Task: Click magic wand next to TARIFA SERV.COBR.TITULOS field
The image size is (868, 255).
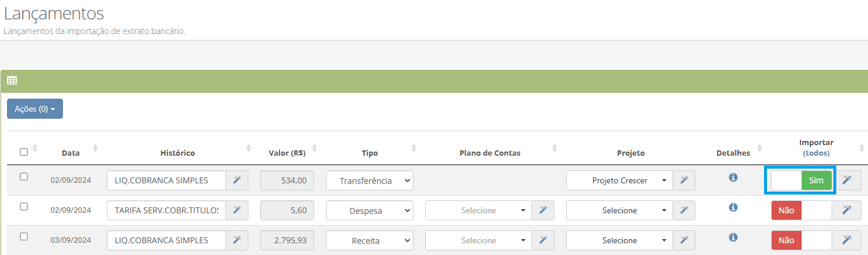Action: [x=237, y=210]
